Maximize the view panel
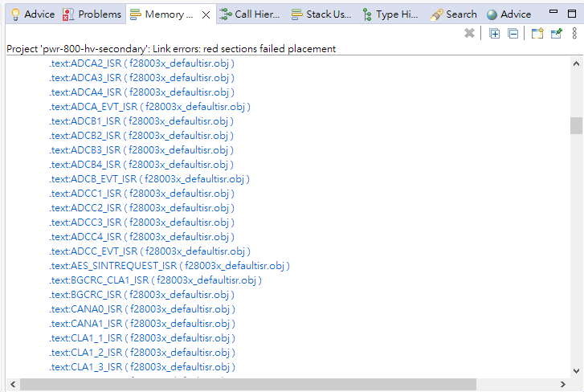584x392 pixels. pos(572,14)
